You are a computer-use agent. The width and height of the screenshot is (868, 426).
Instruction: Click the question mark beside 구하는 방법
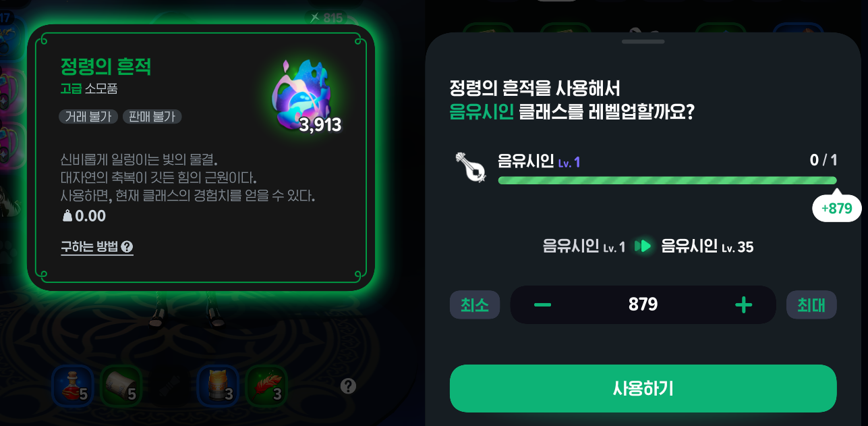(127, 247)
